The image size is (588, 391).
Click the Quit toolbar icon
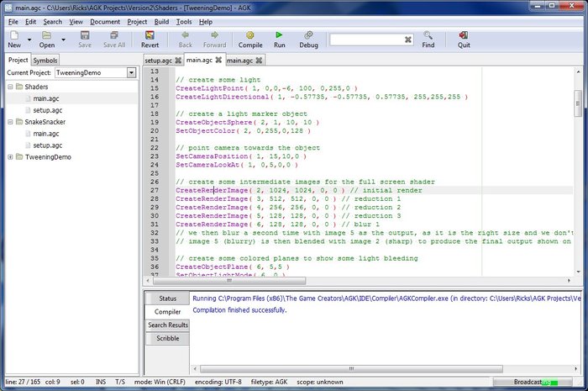pos(464,35)
